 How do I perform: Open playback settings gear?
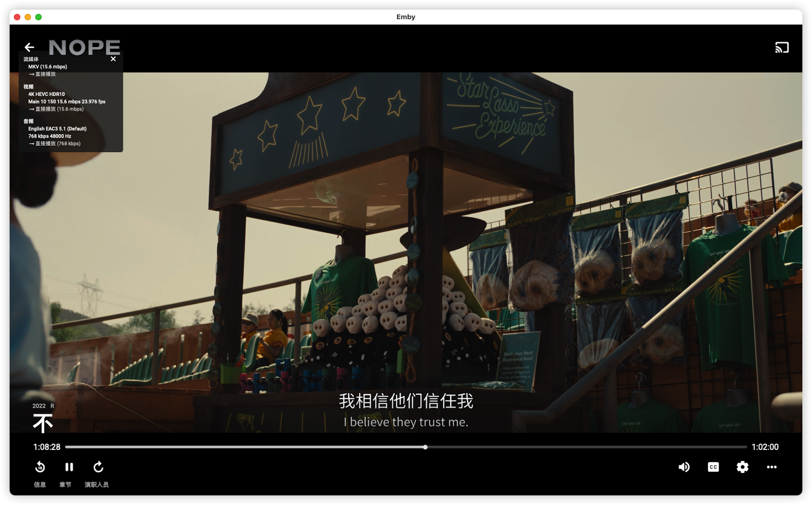(x=743, y=467)
